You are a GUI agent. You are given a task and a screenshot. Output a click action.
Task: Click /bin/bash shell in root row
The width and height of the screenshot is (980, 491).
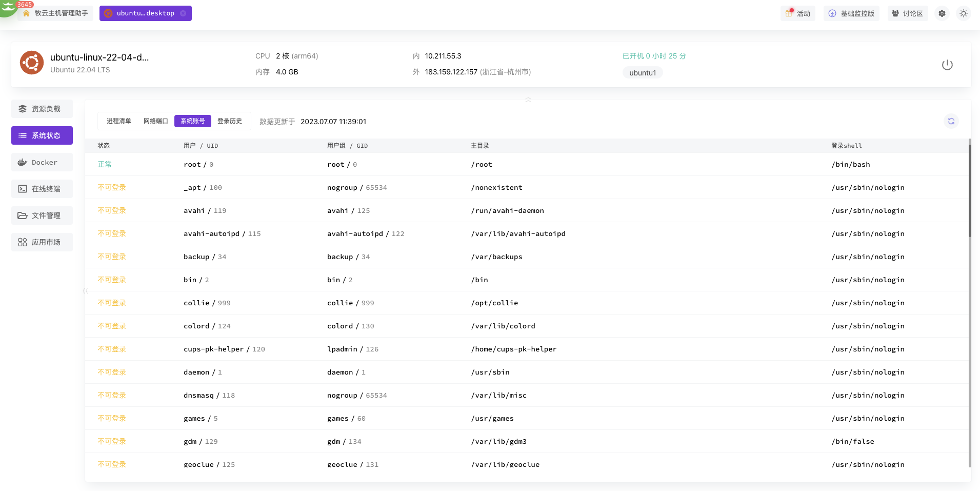851,164
